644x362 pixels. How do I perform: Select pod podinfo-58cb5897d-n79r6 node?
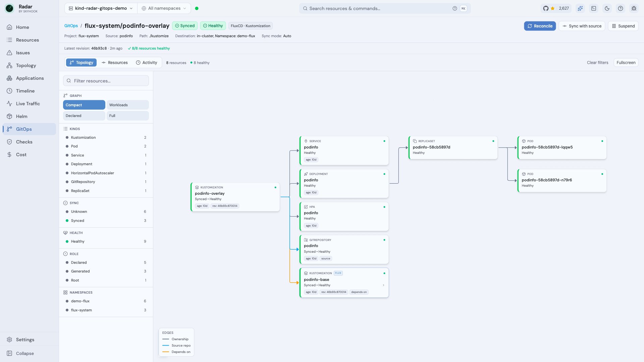pos(562,180)
